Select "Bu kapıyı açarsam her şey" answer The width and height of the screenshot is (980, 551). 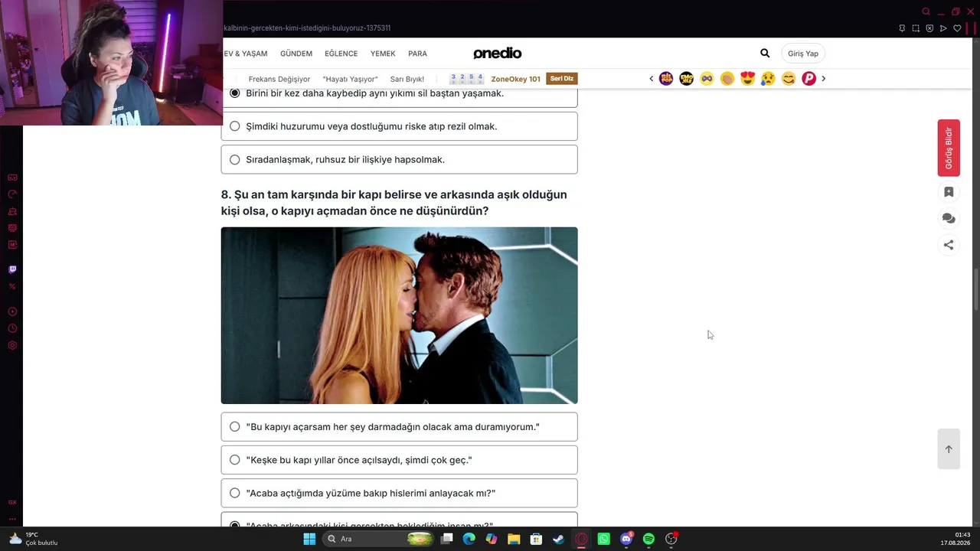[399, 427]
